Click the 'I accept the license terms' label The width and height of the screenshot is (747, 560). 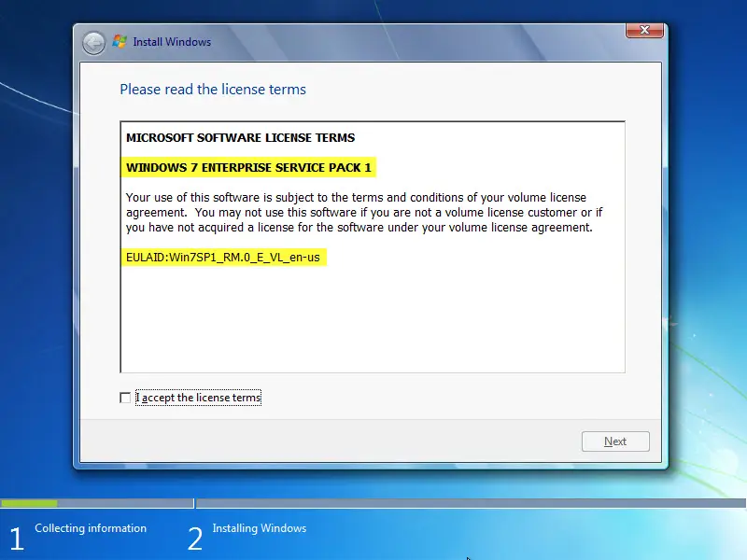pyautogui.click(x=198, y=398)
